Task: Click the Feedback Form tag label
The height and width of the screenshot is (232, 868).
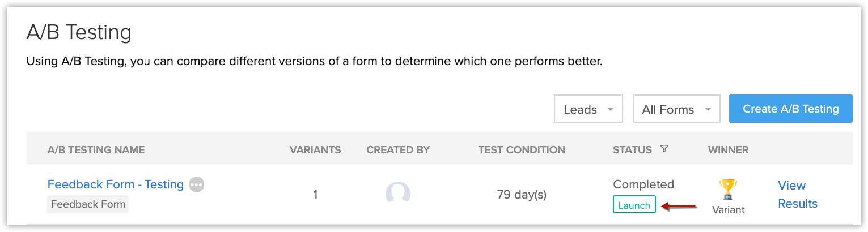Action: (x=88, y=204)
